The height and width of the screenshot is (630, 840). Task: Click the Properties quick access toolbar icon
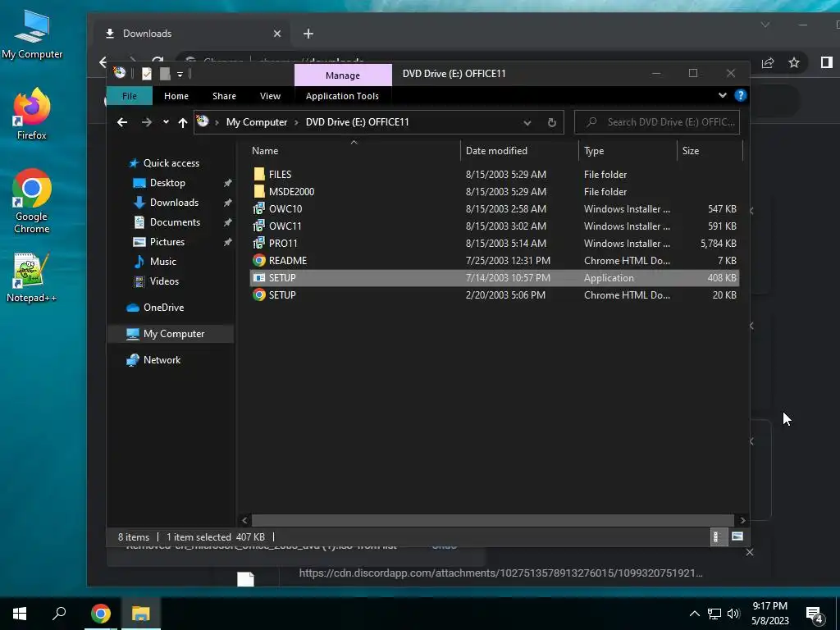(x=146, y=73)
